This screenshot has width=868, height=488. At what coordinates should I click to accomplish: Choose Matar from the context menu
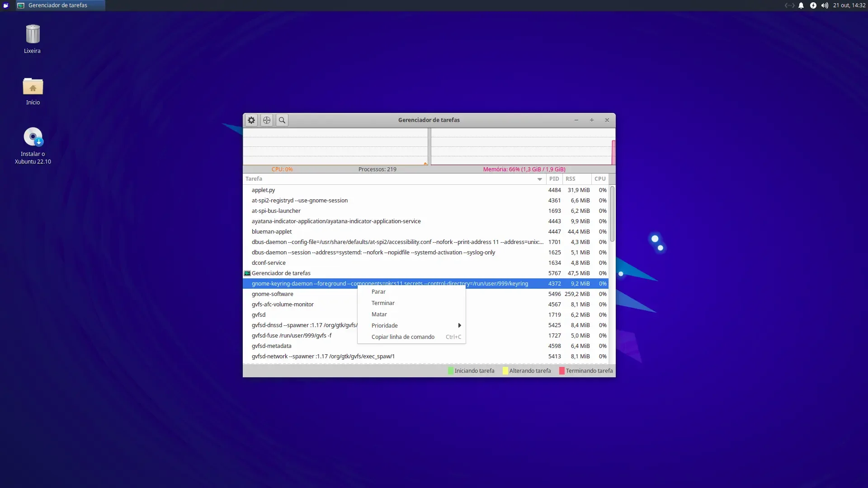[411, 314]
